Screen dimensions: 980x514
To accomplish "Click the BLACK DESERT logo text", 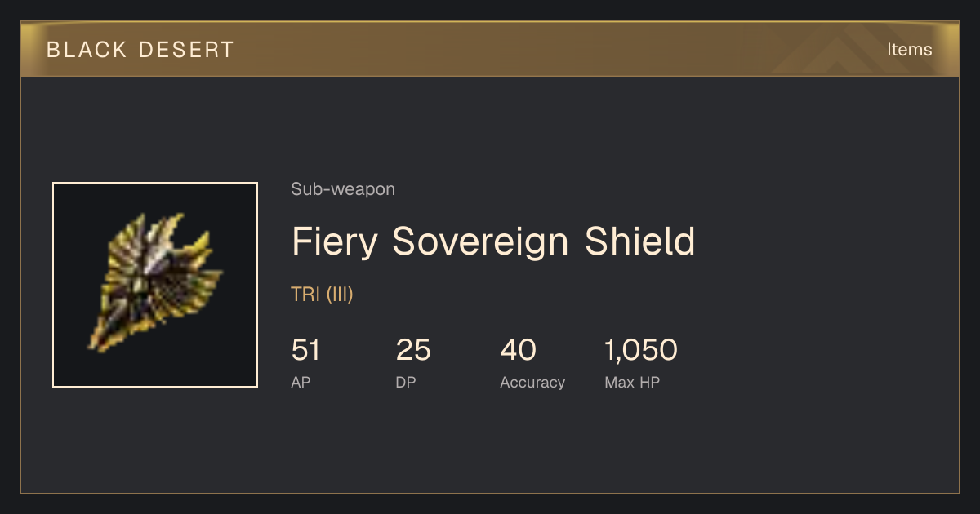I will coord(140,50).
